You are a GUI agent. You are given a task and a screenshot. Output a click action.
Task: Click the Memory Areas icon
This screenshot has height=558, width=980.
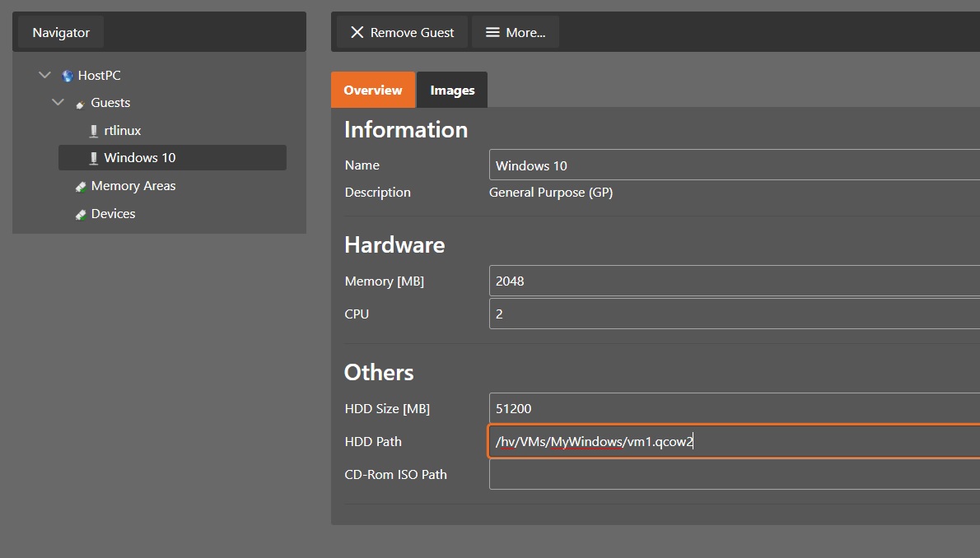(81, 187)
